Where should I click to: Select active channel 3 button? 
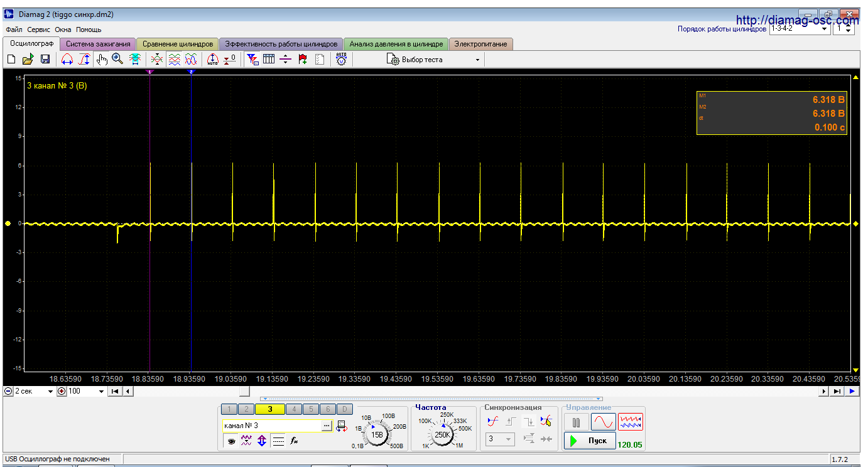(269, 409)
